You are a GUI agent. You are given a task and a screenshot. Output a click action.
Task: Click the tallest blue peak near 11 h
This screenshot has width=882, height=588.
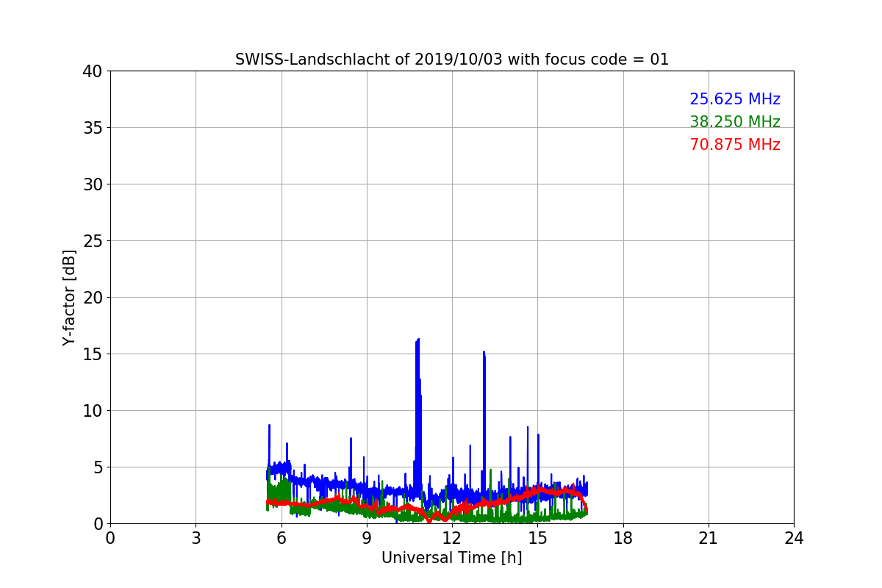418,340
